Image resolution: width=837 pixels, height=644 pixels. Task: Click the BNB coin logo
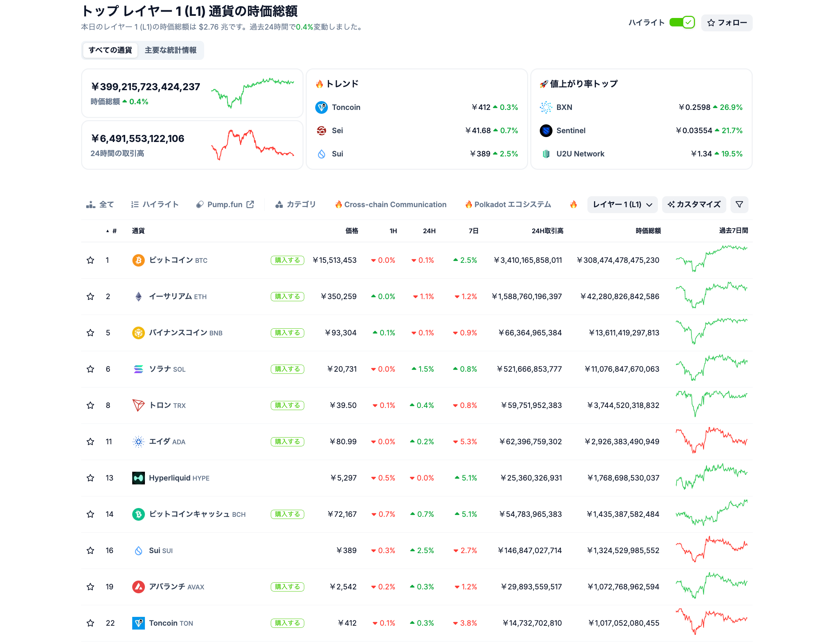pyautogui.click(x=138, y=333)
